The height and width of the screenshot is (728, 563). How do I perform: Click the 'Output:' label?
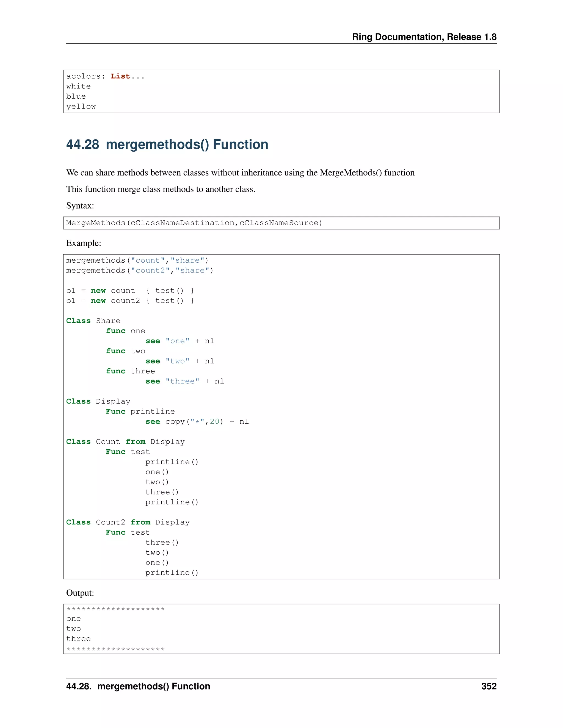[80, 593]
